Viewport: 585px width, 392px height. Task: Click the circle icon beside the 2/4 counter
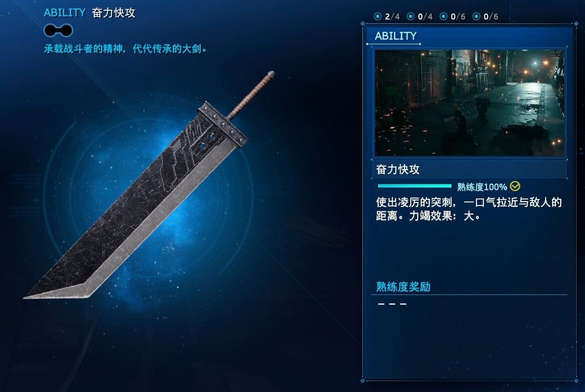(377, 16)
